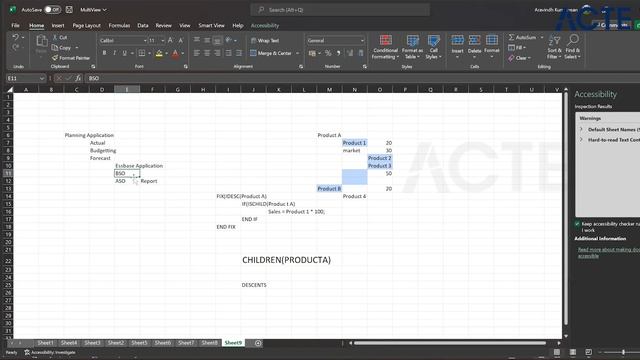Click the Paste clipboard icon
This screenshot has width=640, height=360.
tap(41, 41)
